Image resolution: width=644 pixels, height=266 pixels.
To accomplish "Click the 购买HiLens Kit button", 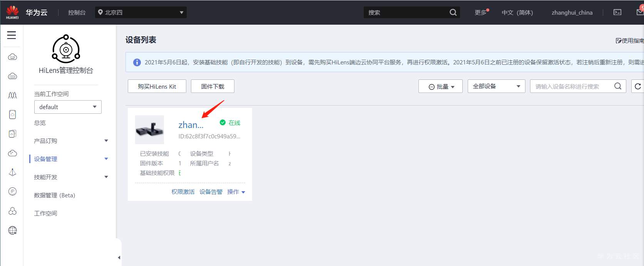I will tap(157, 86).
